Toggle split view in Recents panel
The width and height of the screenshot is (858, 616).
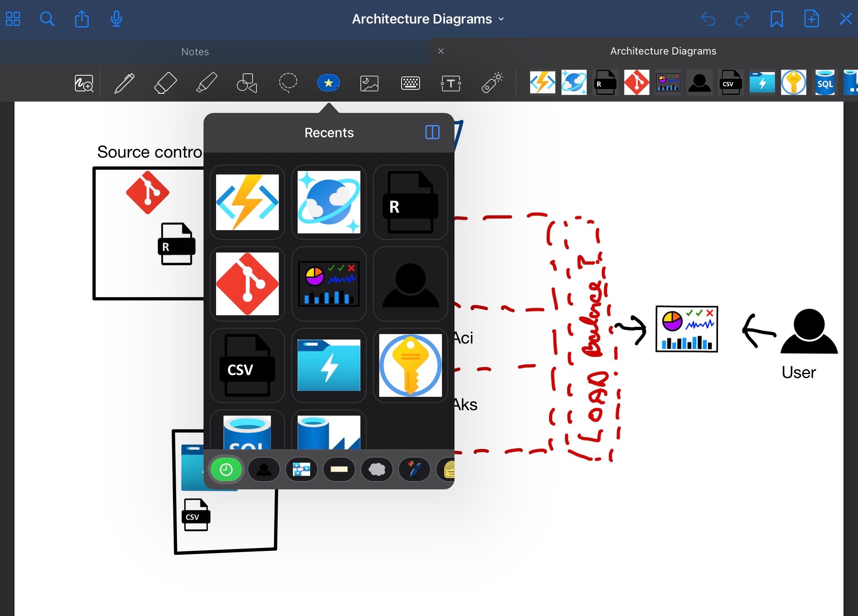[x=432, y=132]
